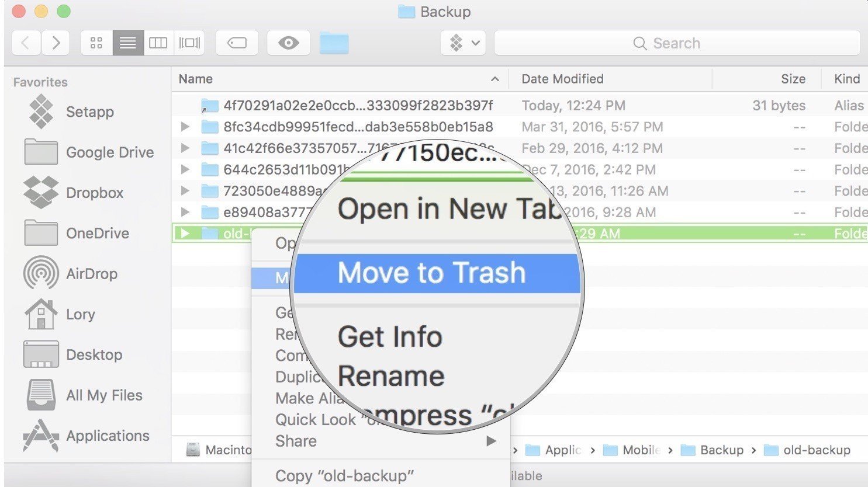The height and width of the screenshot is (487, 868).
Task: Choose Open in New Tab from menu
Action: pyautogui.click(x=450, y=209)
